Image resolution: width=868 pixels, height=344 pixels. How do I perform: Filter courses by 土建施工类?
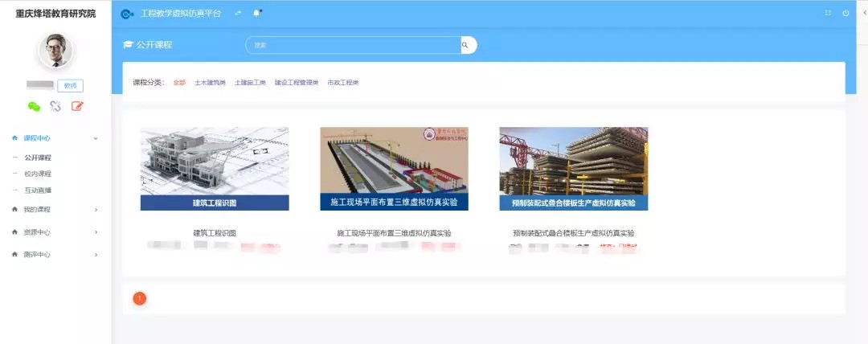tap(250, 83)
